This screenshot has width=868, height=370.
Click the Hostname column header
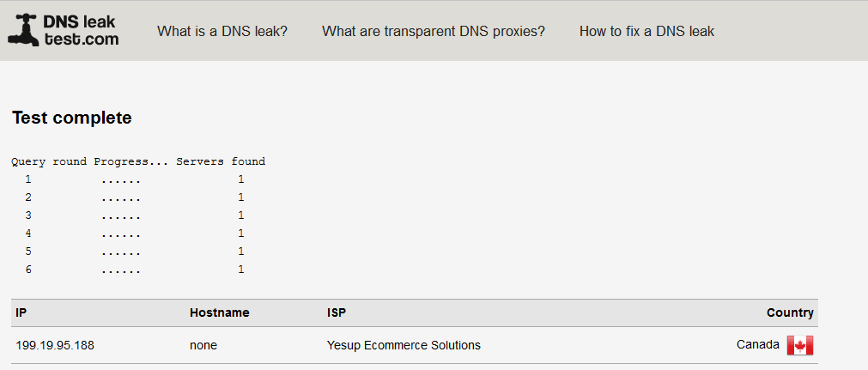[x=219, y=312]
